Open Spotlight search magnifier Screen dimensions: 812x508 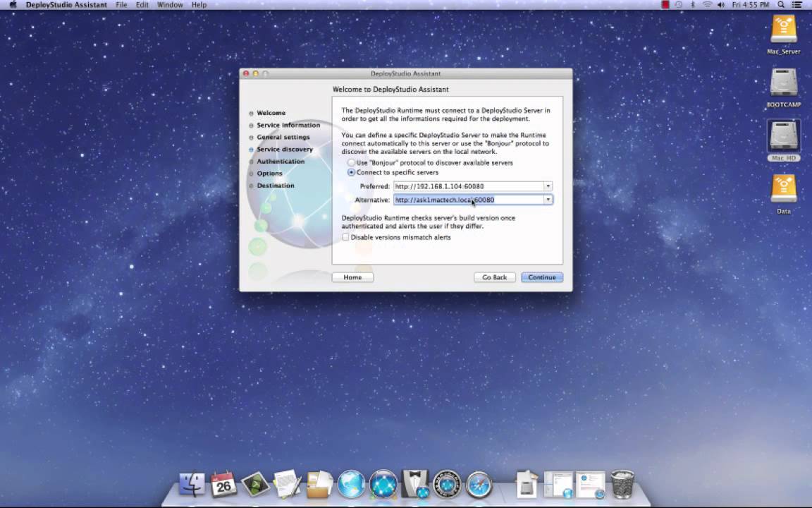coord(781,5)
